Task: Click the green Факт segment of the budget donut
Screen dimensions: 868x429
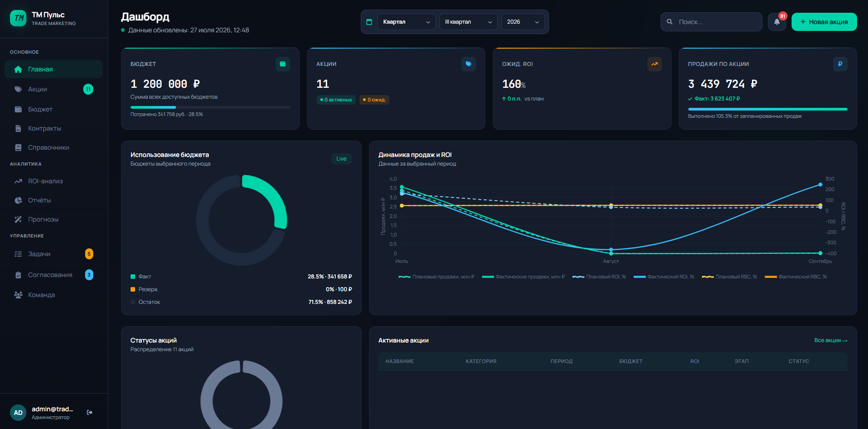Action: [274, 196]
